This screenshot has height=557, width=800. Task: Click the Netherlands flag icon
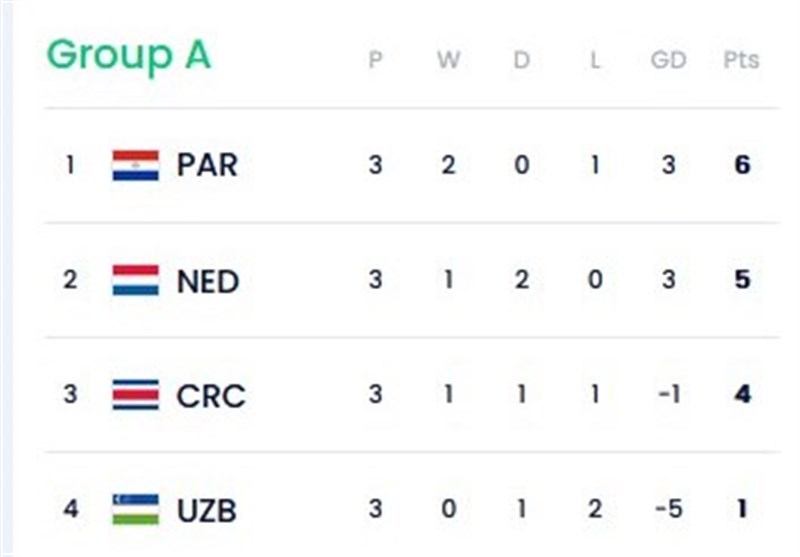(135, 280)
